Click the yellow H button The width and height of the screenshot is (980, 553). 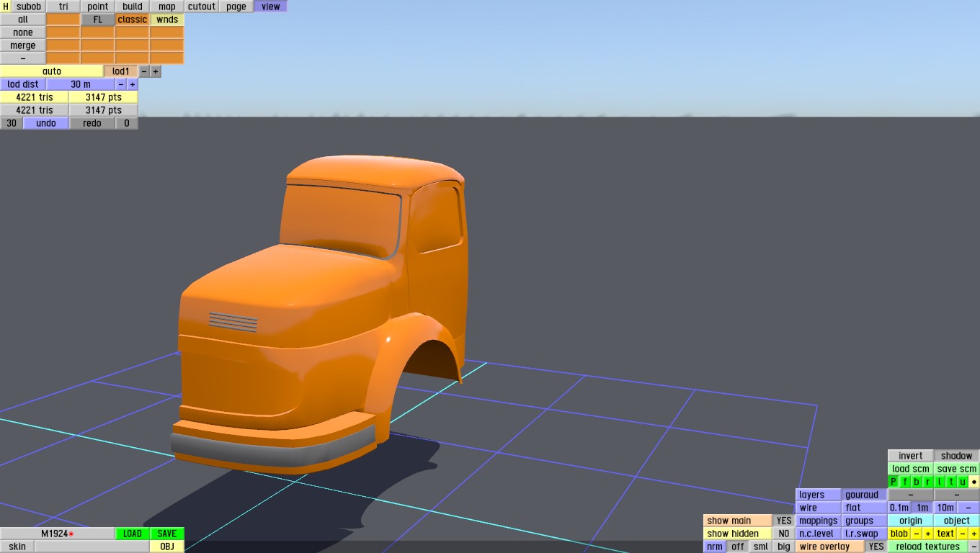6,6
